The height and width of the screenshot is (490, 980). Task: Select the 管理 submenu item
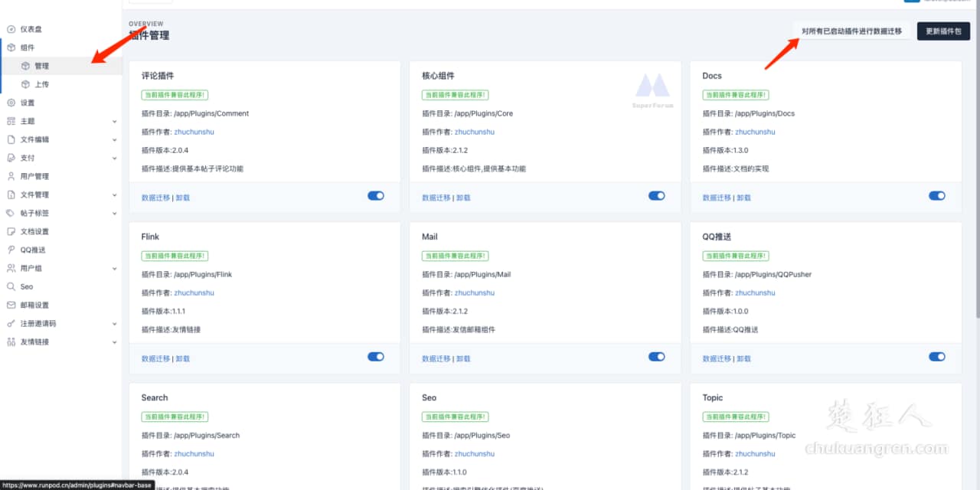pyautogui.click(x=41, y=66)
